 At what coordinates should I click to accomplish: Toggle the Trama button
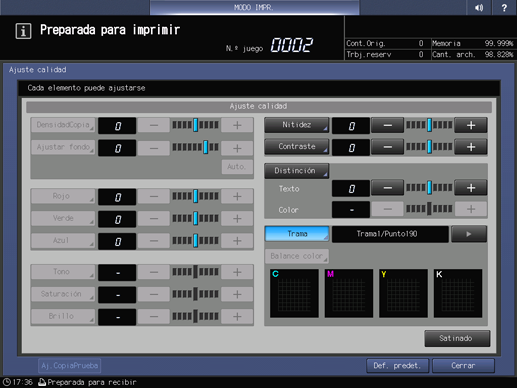[x=297, y=234]
